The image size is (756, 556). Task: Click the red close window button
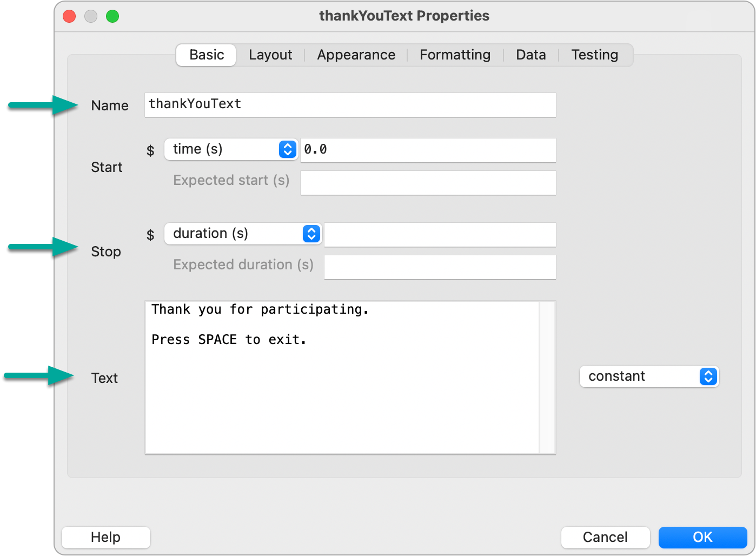[69, 16]
